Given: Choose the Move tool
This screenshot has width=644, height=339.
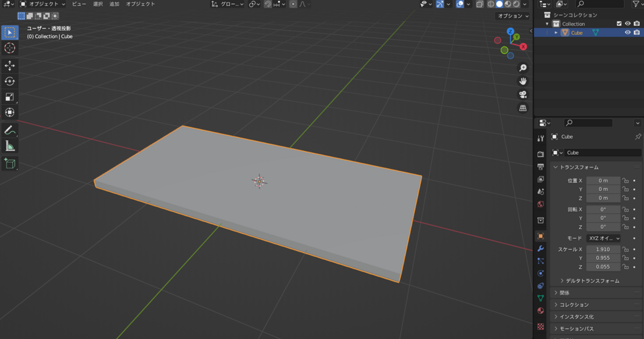Looking at the screenshot, I should coord(10,66).
